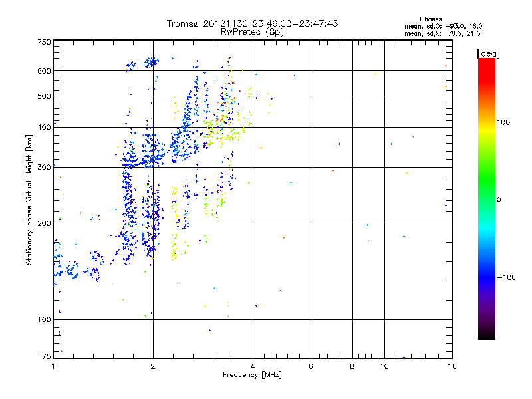This screenshot has width=532, height=399.
Task: Click the x-axis tick label "16"
Action: (452, 366)
